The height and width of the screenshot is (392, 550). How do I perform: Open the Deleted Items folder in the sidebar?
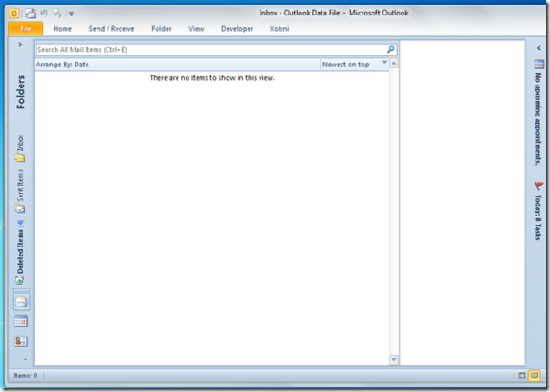pyautogui.click(x=20, y=252)
